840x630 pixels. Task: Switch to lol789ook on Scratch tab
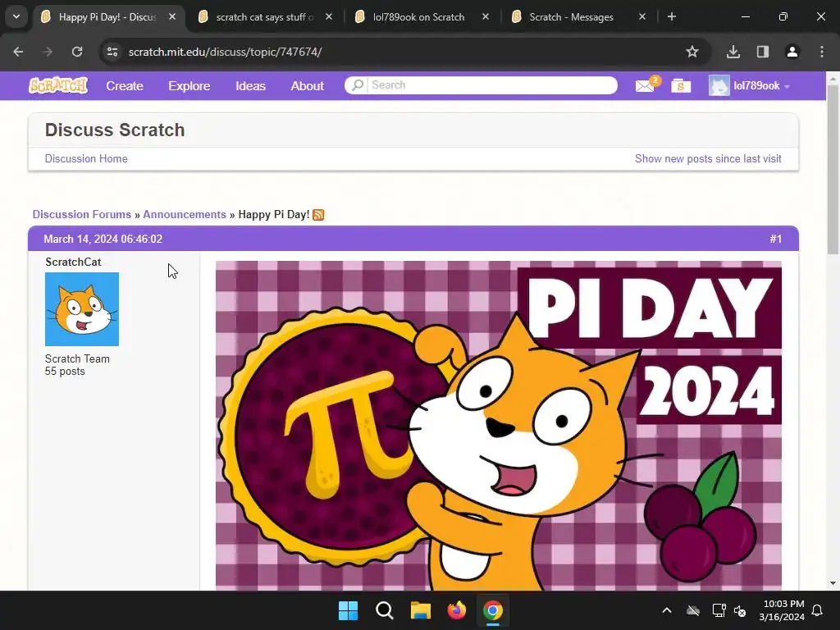coord(418,16)
